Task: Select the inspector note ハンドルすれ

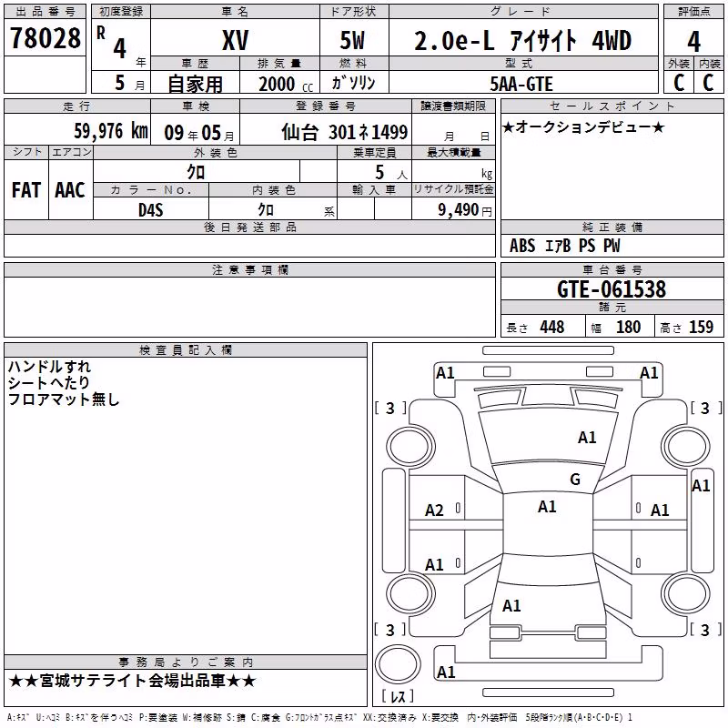Action: coord(49,367)
